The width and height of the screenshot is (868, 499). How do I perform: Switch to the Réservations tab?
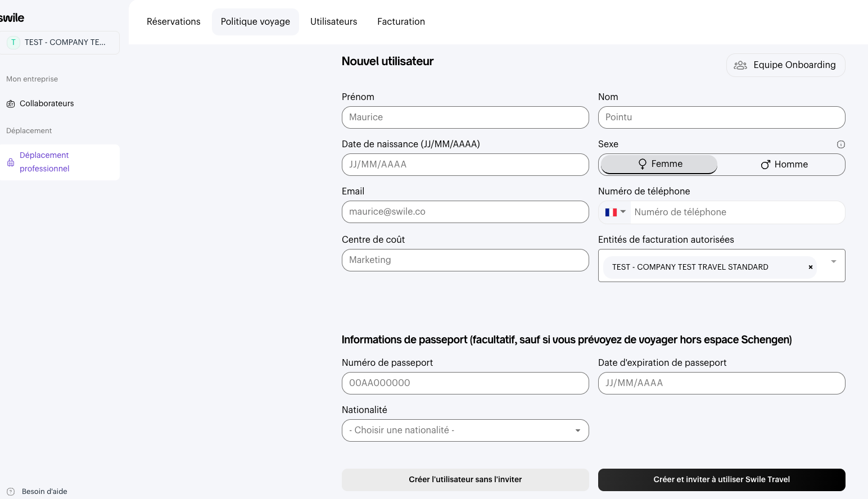tap(173, 22)
